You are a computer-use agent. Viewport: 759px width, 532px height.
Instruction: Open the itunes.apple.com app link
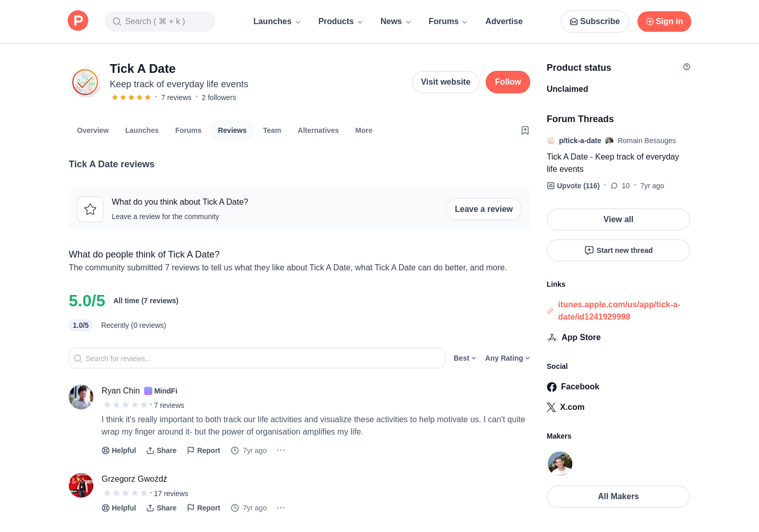pos(619,311)
